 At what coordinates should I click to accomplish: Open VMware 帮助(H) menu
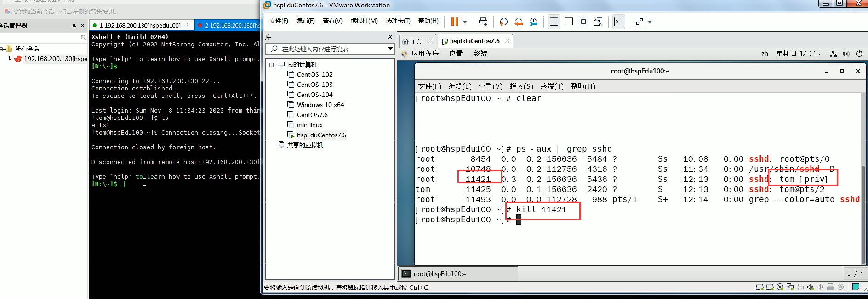[428, 21]
